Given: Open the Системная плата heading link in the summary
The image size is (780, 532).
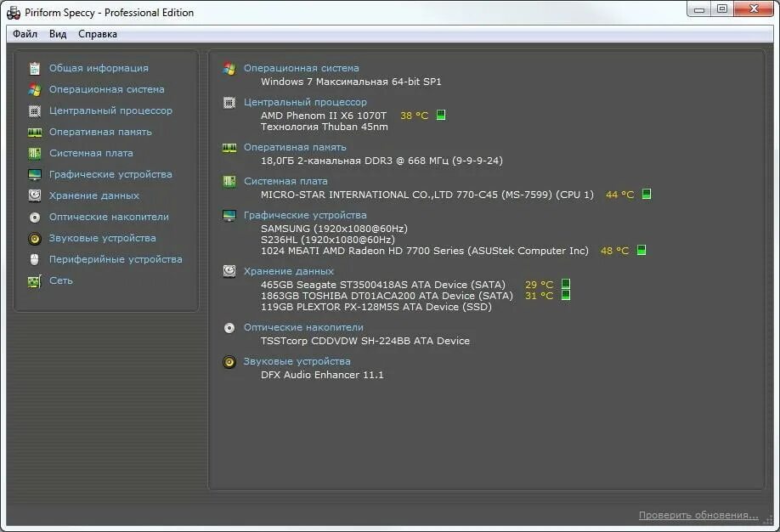Looking at the screenshot, I should pyautogui.click(x=285, y=181).
